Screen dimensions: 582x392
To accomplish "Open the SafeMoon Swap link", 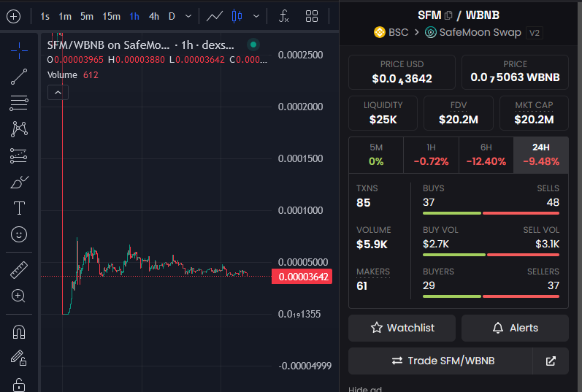I will click(x=480, y=32).
